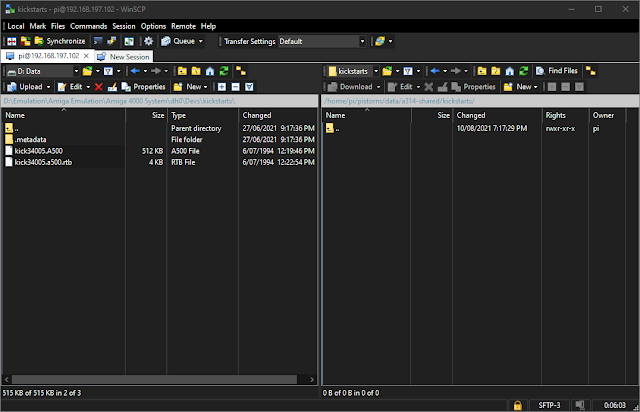Viewport: 640px width, 412px height.
Task: Go to remote parent directory icon
Action: (x=482, y=71)
